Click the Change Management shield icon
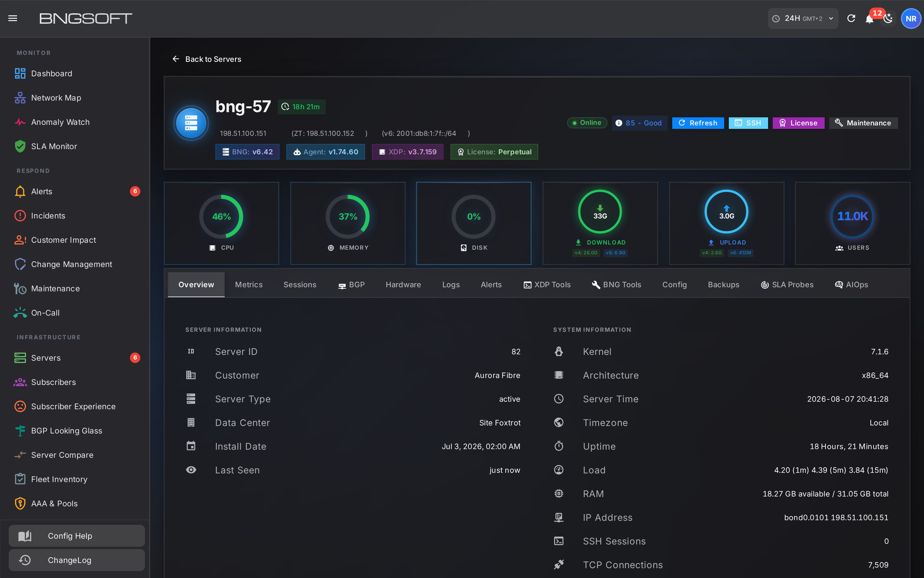This screenshot has height=578, width=924. coord(20,264)
